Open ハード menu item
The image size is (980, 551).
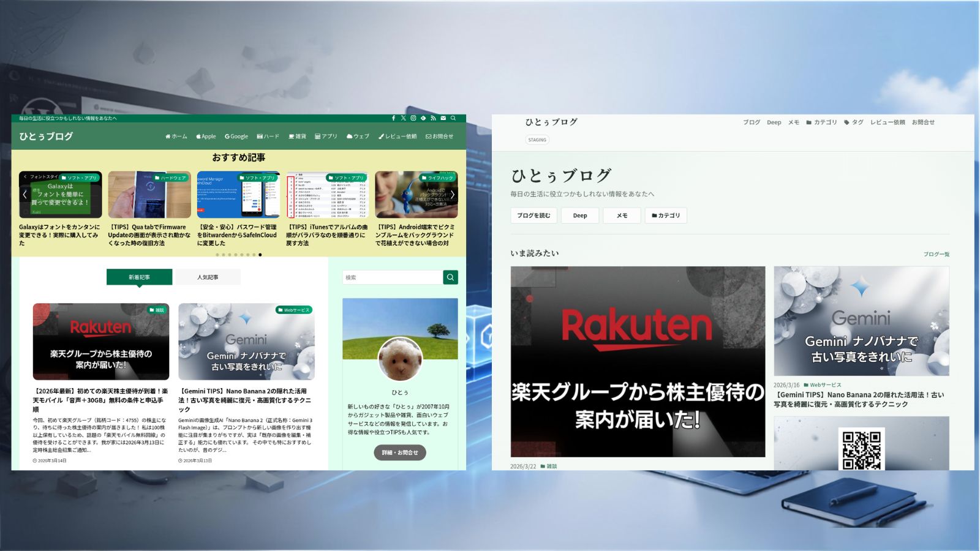[268, 137]
